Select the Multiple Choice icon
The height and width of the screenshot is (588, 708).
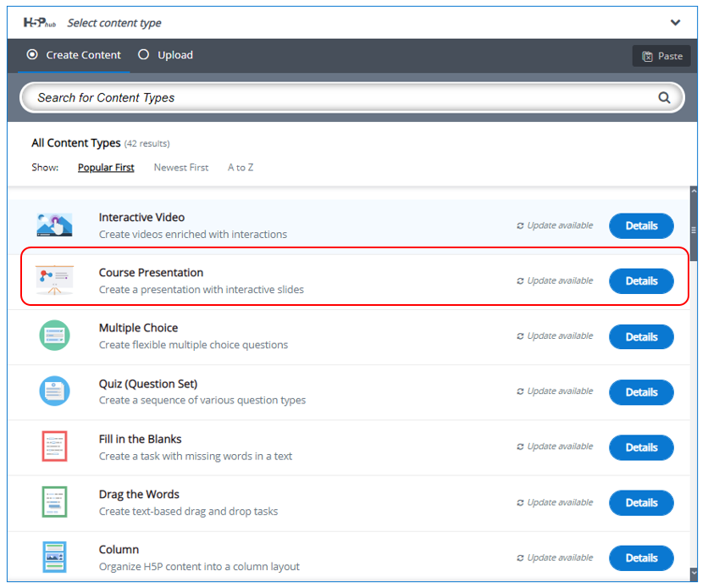pos(54,336)
